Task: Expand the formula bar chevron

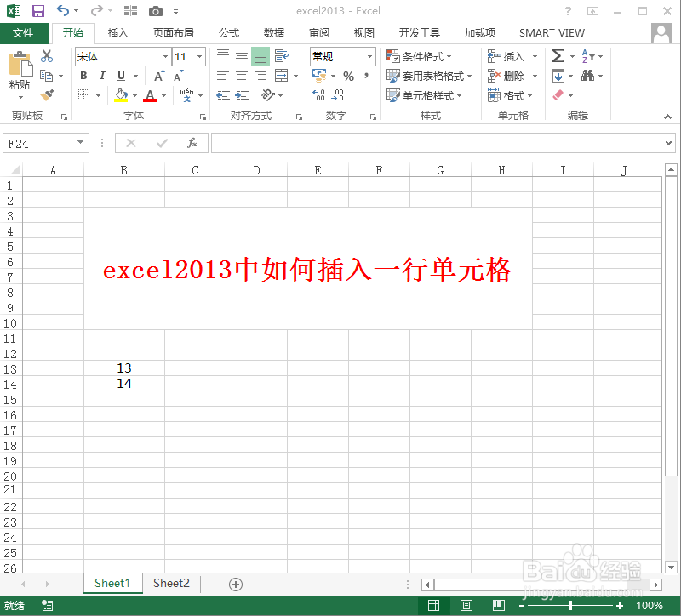Action: point(668,143)
